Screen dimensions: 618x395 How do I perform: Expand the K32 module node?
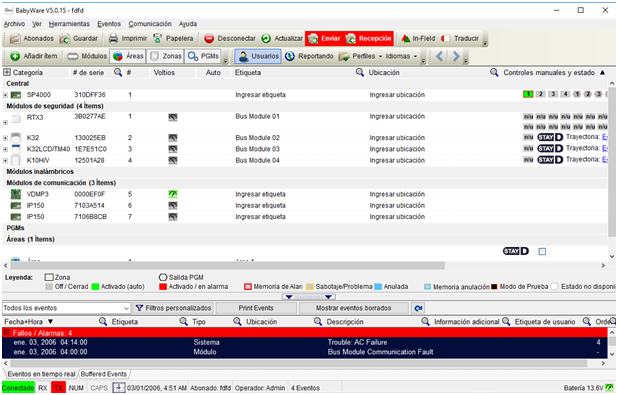(5, 138)
